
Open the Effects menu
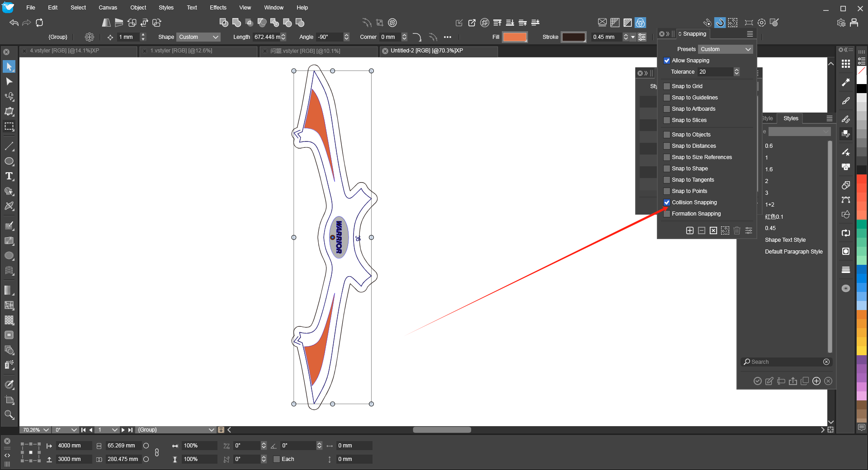tap(218, 8)
